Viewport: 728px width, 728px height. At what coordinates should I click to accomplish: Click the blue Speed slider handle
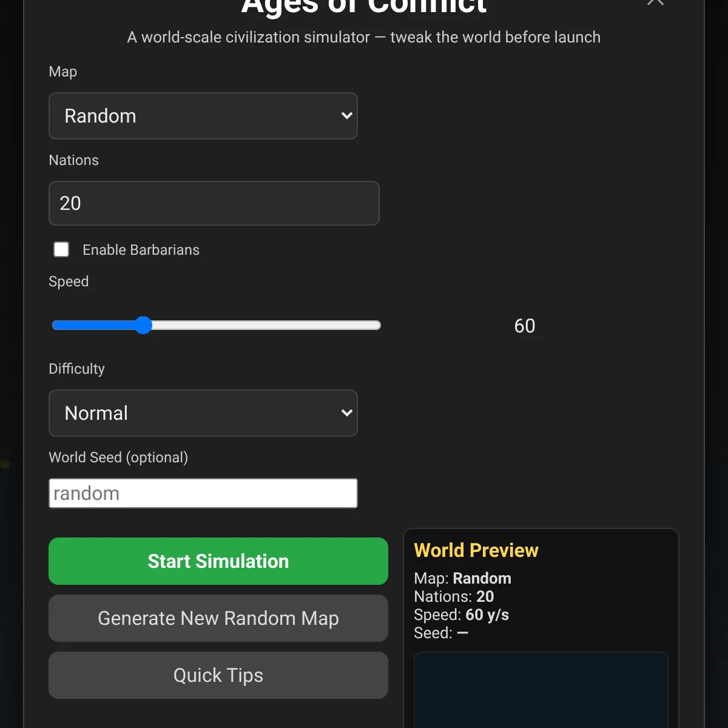(x=143, y=325)
